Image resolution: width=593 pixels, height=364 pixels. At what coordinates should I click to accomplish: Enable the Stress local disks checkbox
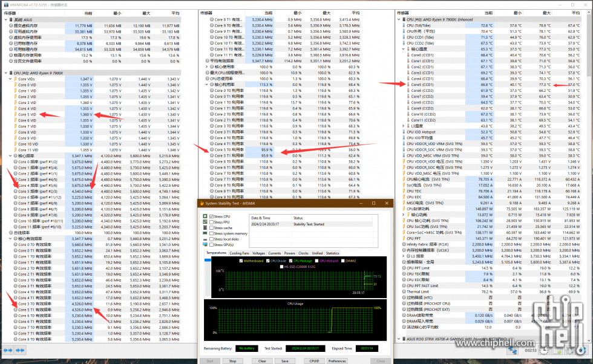211,239
